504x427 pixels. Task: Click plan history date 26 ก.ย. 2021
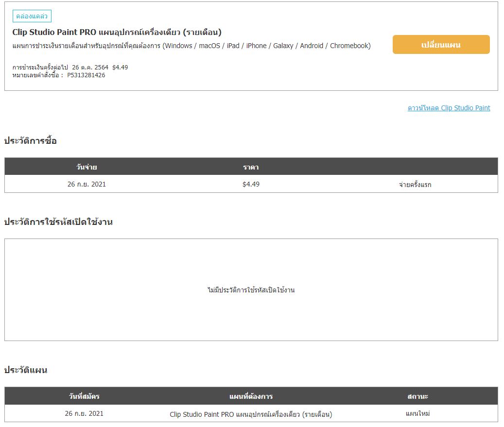[84, 413]
